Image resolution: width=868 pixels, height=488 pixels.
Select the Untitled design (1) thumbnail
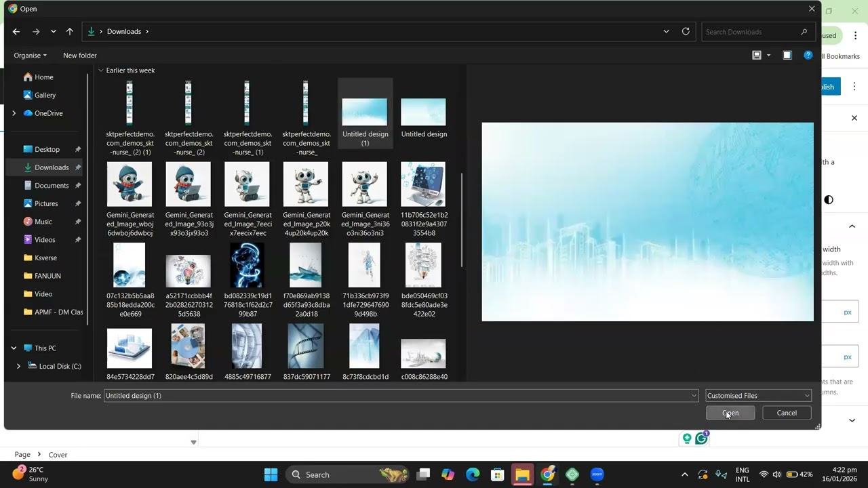365,113
